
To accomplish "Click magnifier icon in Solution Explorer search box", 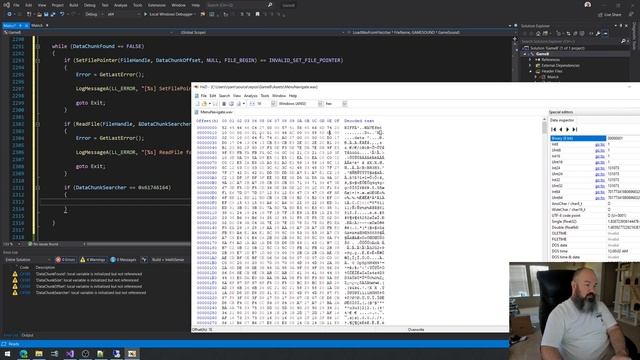I will coord(623,41).
